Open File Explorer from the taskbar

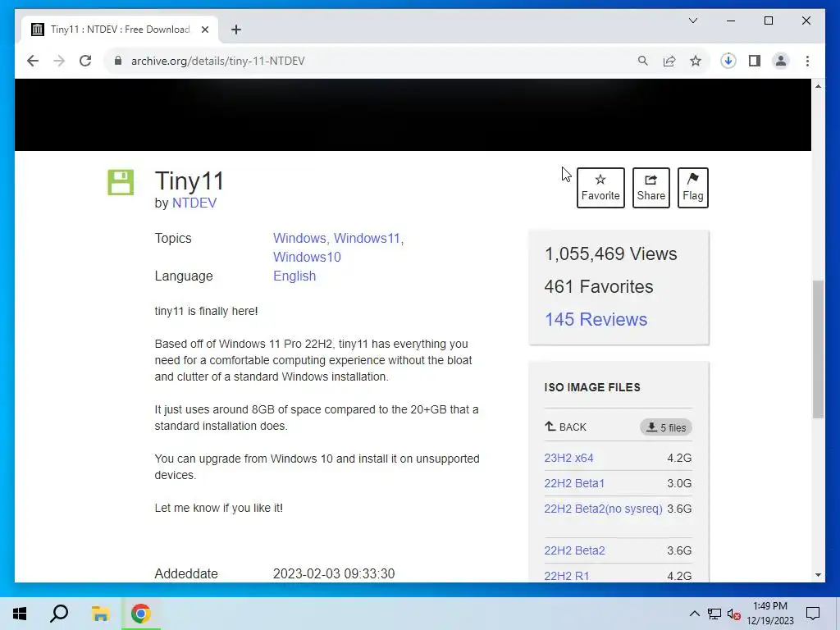pos(100,614)
